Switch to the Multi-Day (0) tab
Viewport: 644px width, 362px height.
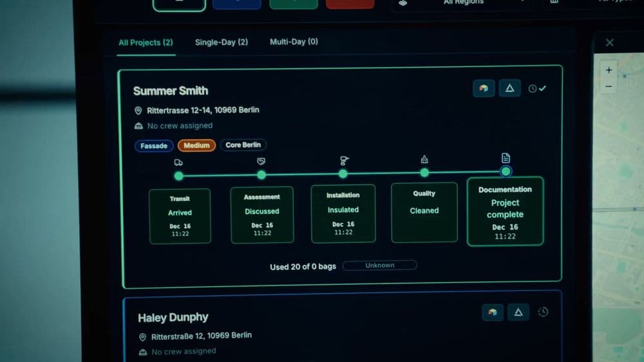[x=294, y=42]
